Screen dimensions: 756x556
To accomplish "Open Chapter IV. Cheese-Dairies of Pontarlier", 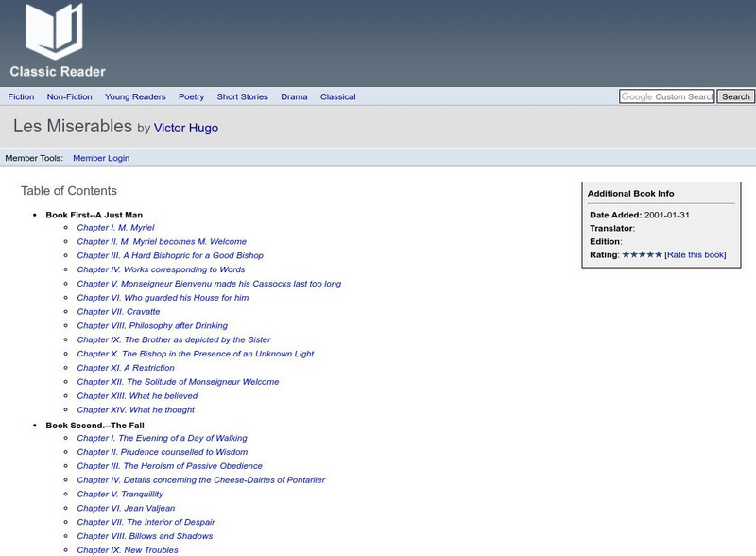I will coord(201,479).
